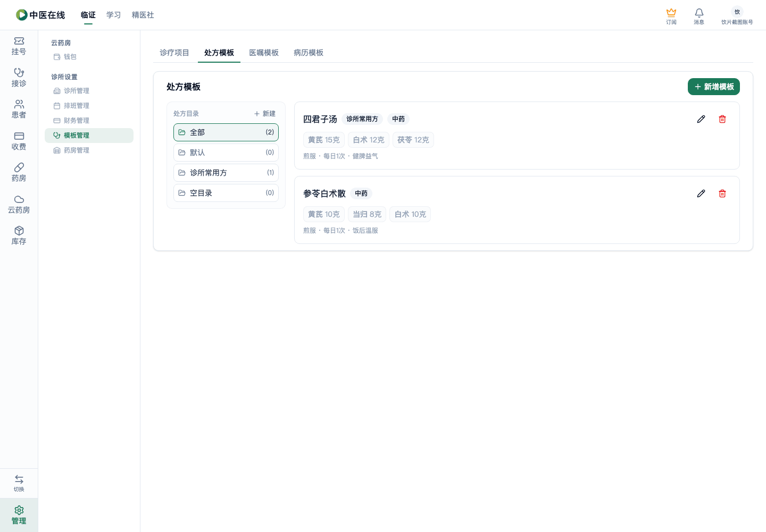Screen dimensions: 766x532
Task: Click the 参苓白术散 template title
Action: (324, 193)
